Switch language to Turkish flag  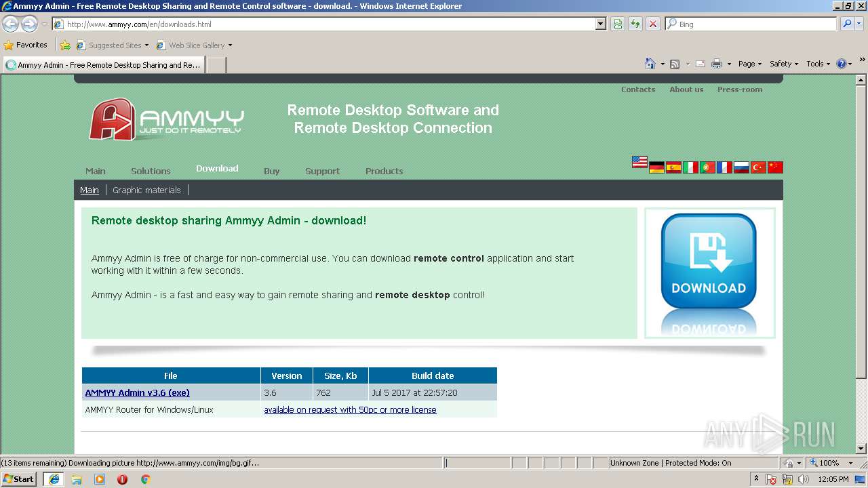point(758,167)
